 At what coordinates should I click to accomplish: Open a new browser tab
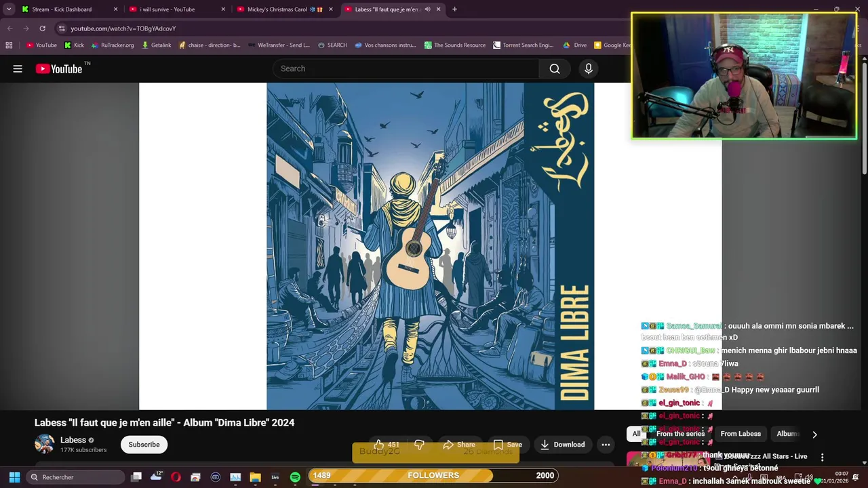click(x=454, y=9)
